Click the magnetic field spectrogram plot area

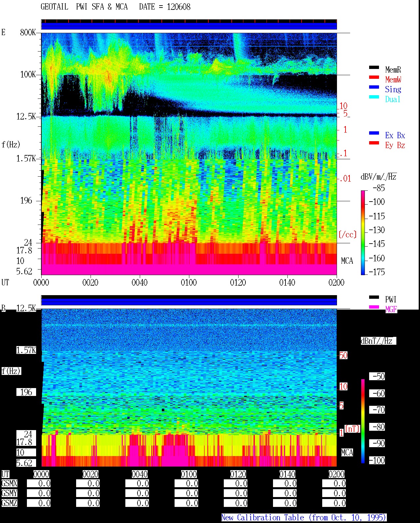pyautogui.click(x=189, y=388)
